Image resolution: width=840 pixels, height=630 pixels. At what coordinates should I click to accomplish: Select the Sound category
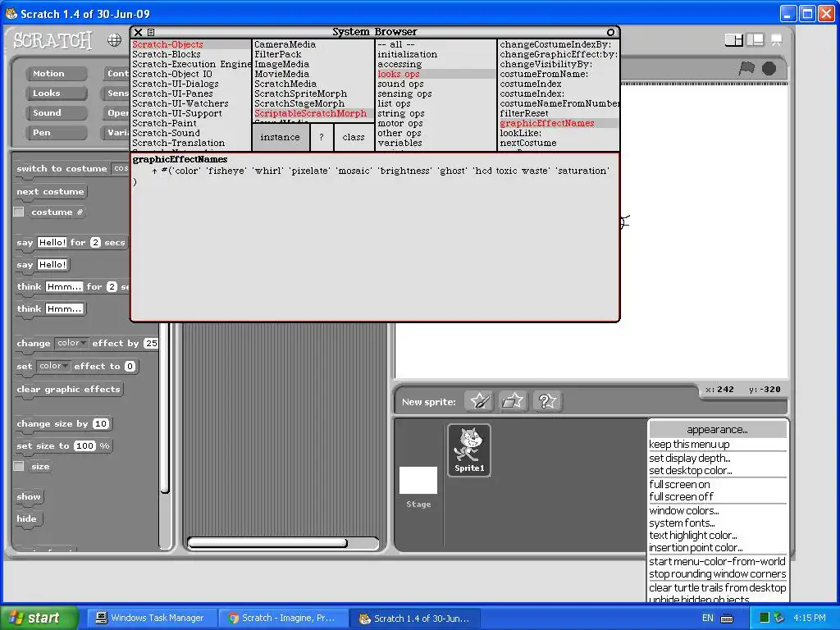56,113
